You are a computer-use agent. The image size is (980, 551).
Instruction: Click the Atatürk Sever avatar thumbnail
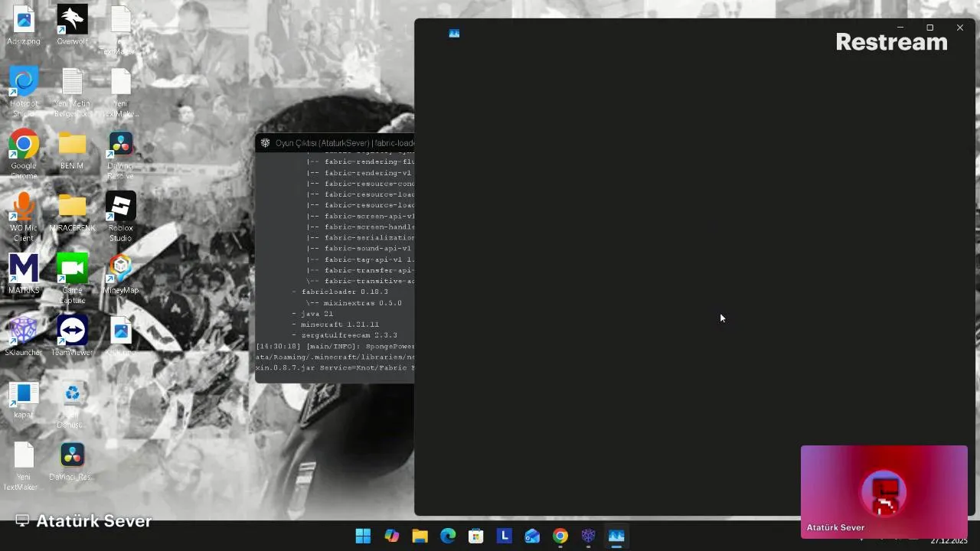[x=884, y=492]
